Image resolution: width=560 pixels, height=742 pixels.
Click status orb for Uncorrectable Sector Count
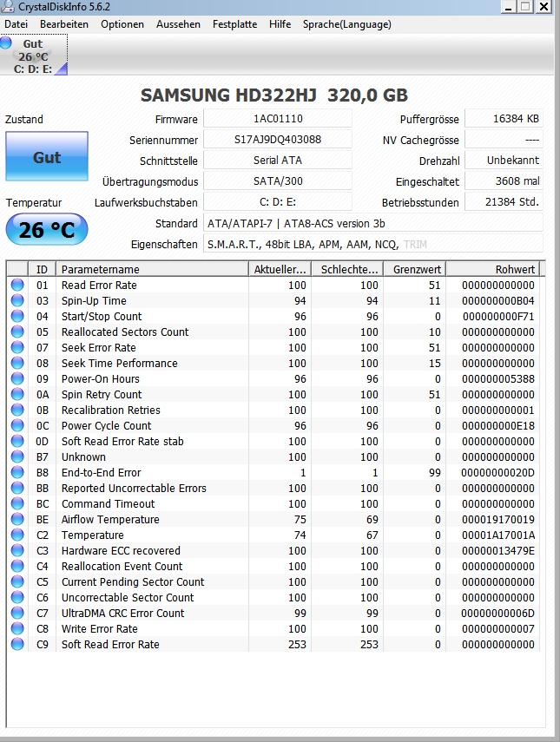17,597
